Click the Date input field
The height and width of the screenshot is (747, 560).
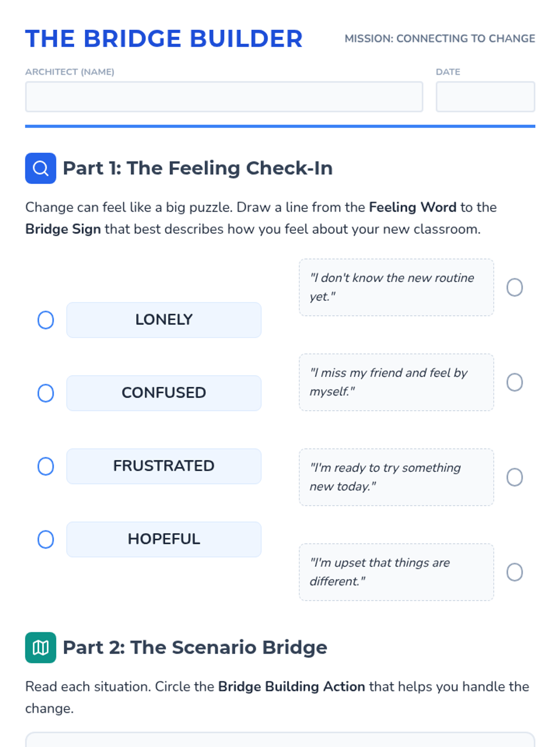pyautogui.click(x=485, y=97)
